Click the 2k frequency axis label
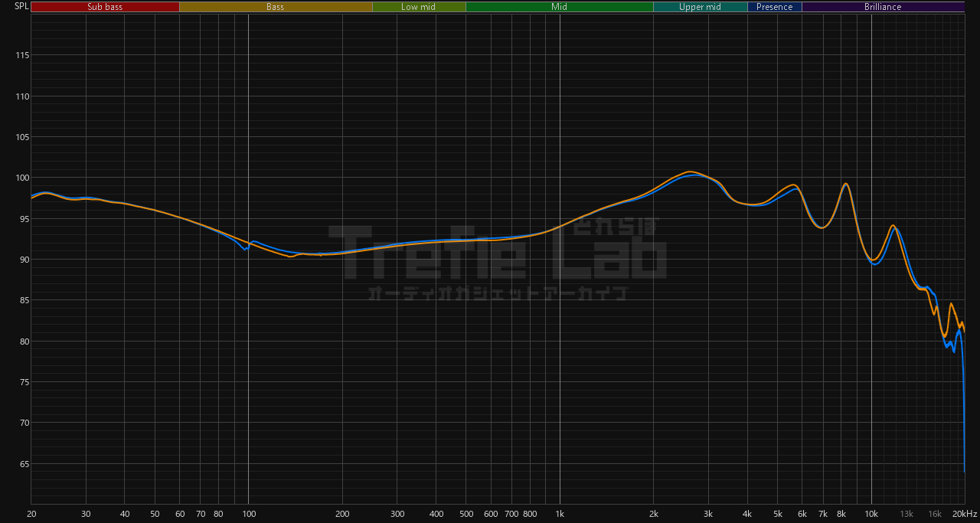This screenshot has width=980, height=523. pyautogui.click(x=654, y=514)
